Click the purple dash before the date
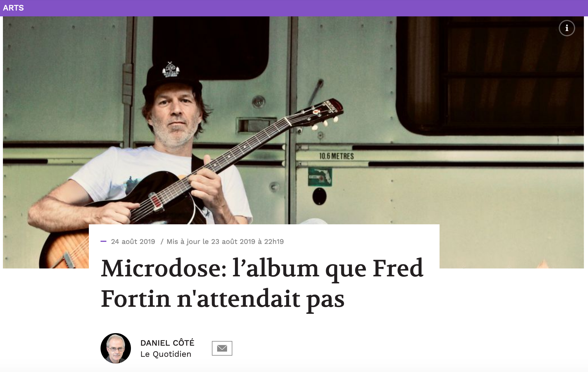Screen dimensions: 588x372 point(103,242)
